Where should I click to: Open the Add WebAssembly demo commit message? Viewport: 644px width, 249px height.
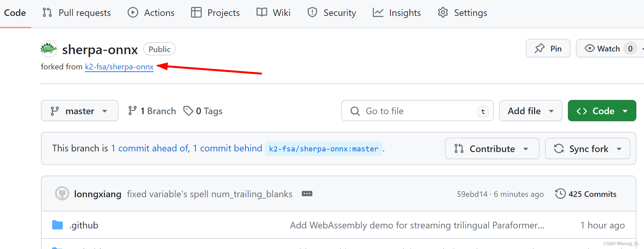click(x=417, y=225)
